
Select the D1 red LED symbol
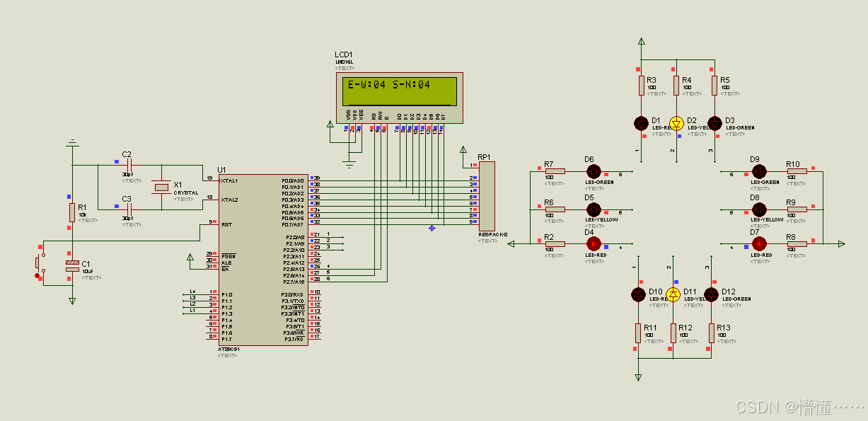[x=642, y=123]
